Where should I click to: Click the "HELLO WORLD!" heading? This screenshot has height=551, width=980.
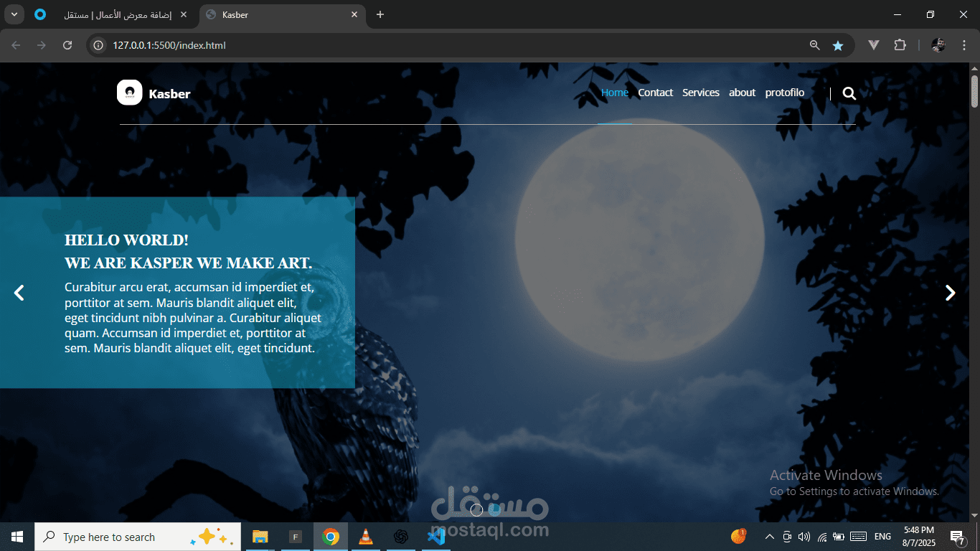click(127, 240)
